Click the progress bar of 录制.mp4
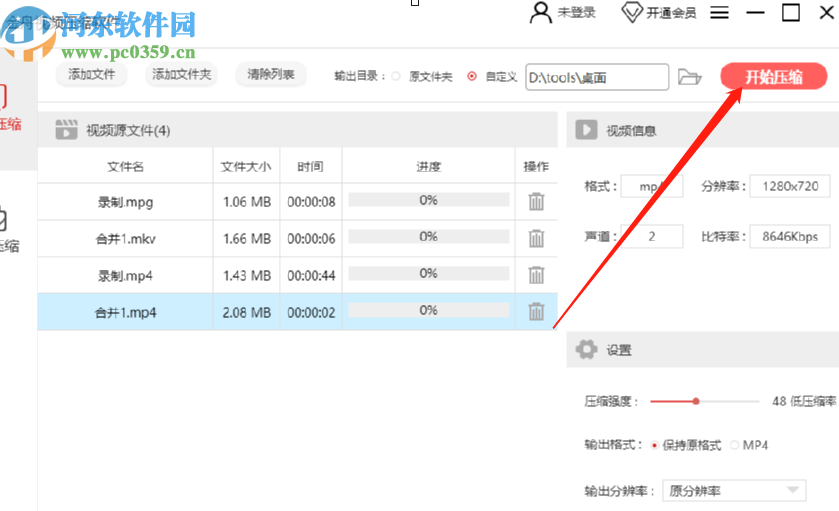Viewport: 839px width, 511px height. 429,273
